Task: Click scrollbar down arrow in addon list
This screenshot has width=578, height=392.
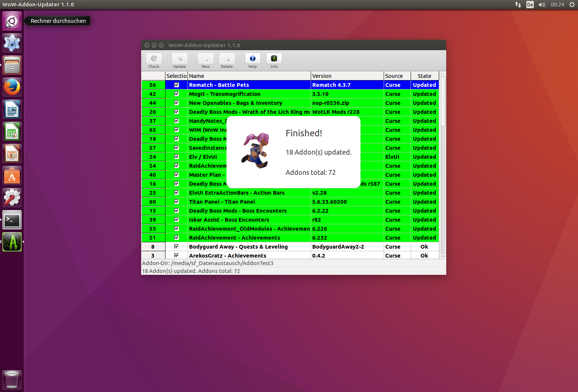Action: [x=443, y=256]
